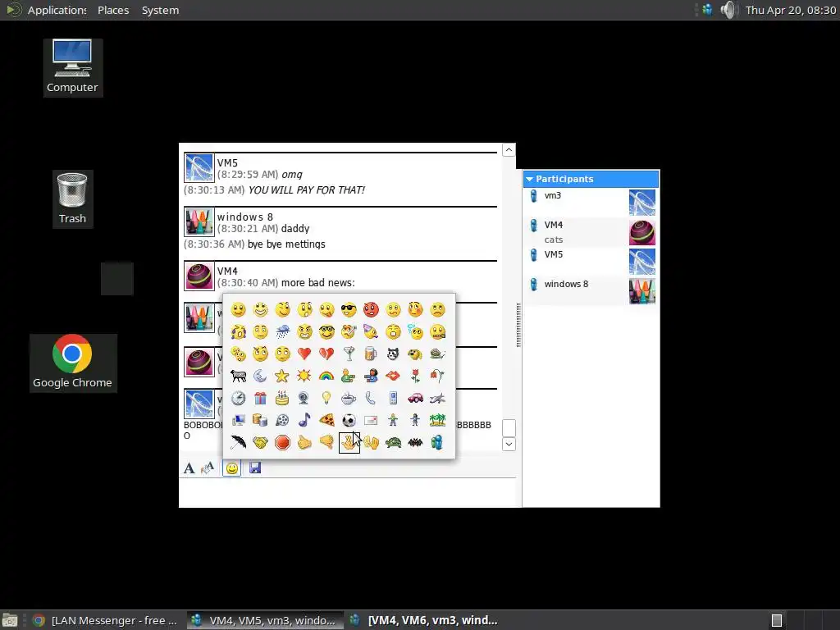Pick the rainbow emoticon

326,376
